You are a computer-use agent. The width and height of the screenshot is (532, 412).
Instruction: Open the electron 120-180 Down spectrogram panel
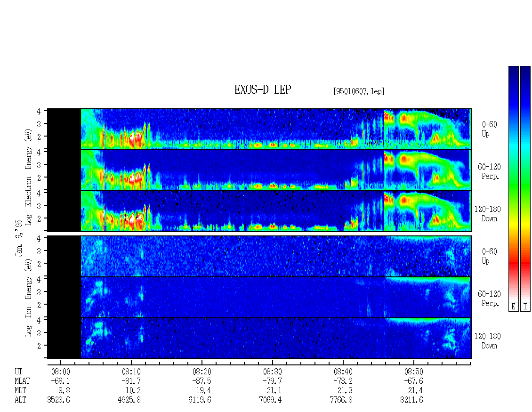tap(259, 211)
